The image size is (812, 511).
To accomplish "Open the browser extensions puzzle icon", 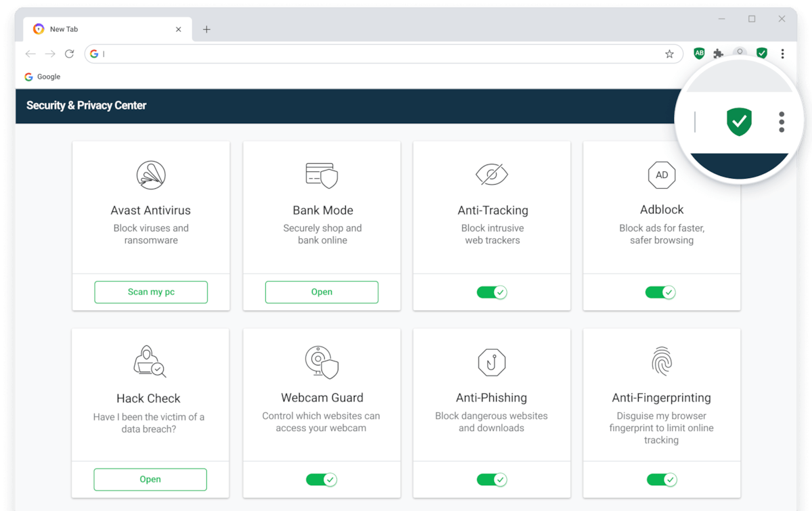I will 718,53.
